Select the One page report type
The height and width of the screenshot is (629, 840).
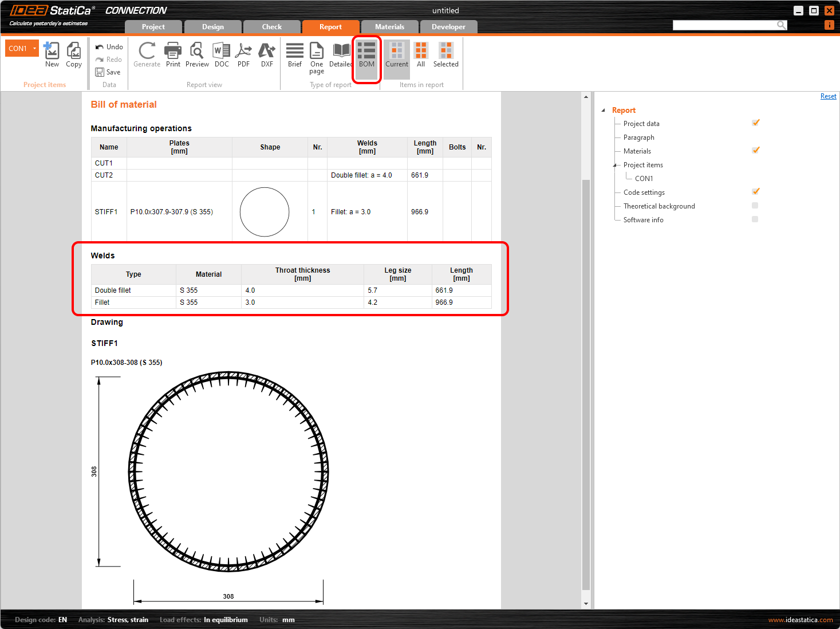click(317, 57)
